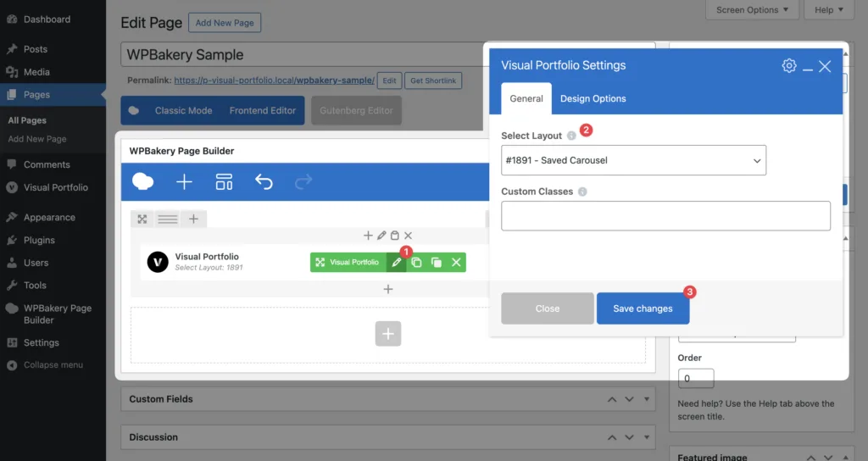Image resolution: width=868 pixels, height=461 pixels.
Task: Duplicate the Visual Portfolio element
Action: tap(437, 263)
